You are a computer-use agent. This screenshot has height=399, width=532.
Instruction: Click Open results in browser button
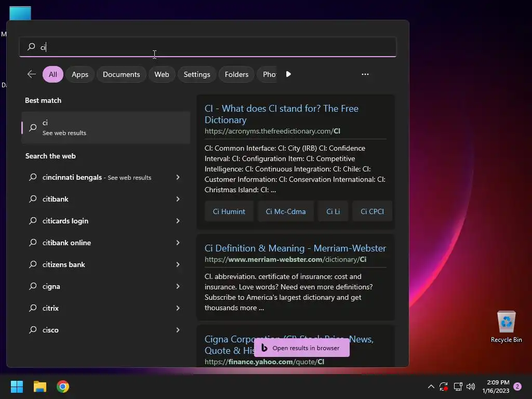(302, 348)
